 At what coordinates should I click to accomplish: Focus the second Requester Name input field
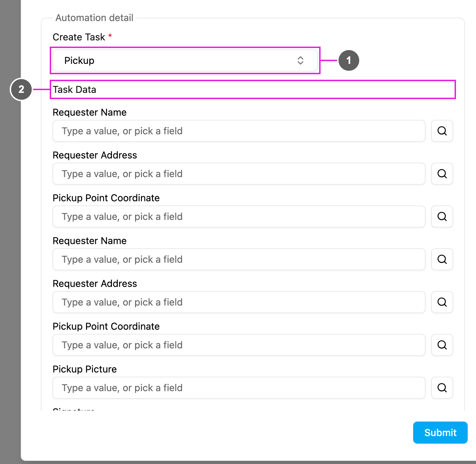239,259
